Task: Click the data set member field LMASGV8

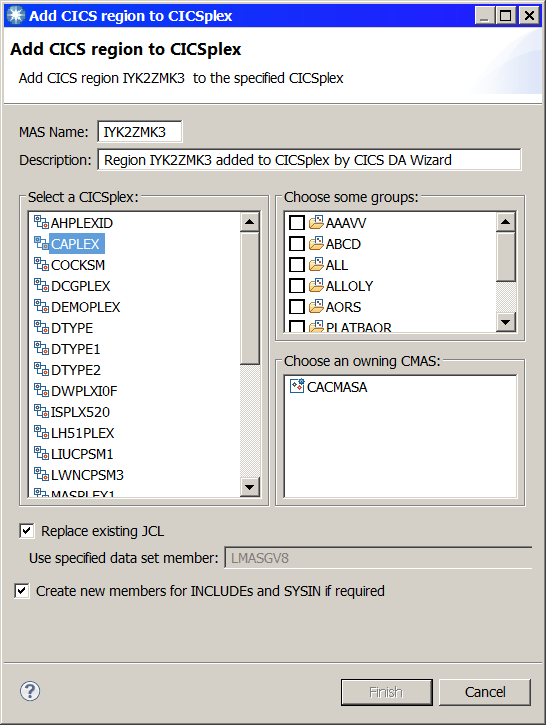Action: (378, 558)
